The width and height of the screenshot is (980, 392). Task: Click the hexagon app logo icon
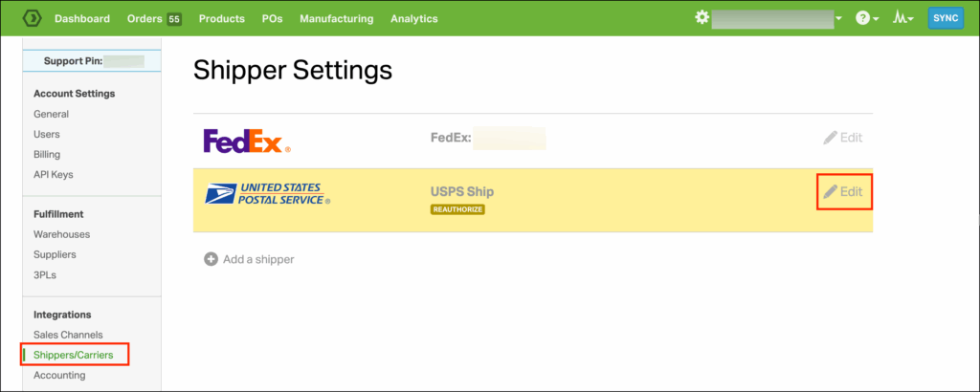click(x=32, y=18)
